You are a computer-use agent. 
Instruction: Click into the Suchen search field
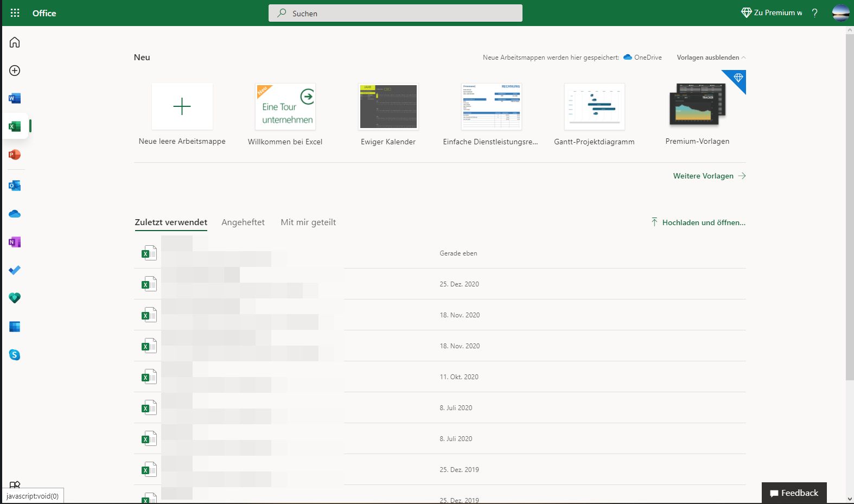396,13
